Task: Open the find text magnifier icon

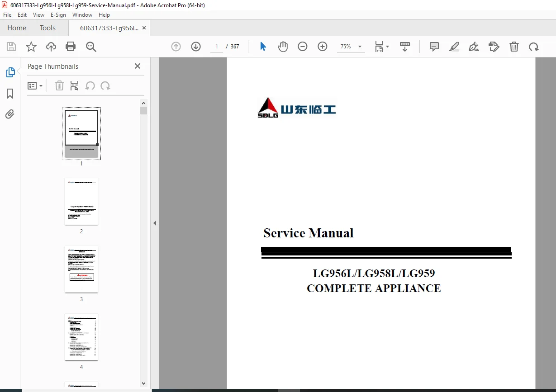Action: (91, 47)
